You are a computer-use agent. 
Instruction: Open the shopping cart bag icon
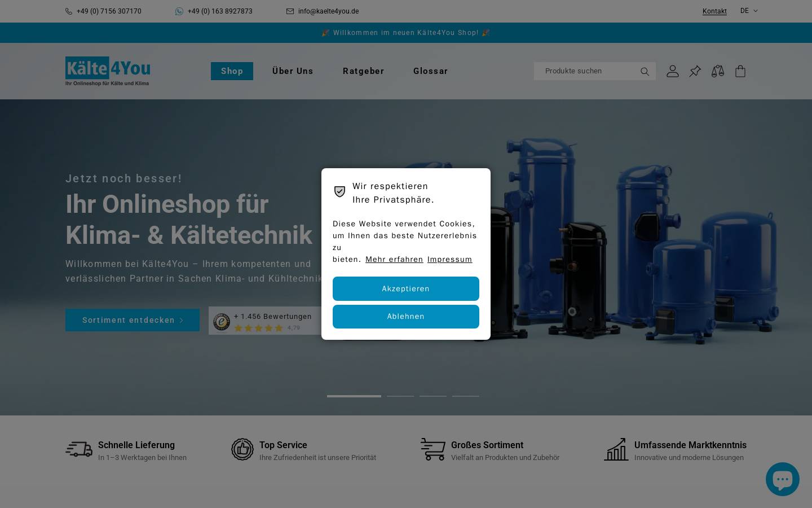(740, 71)
